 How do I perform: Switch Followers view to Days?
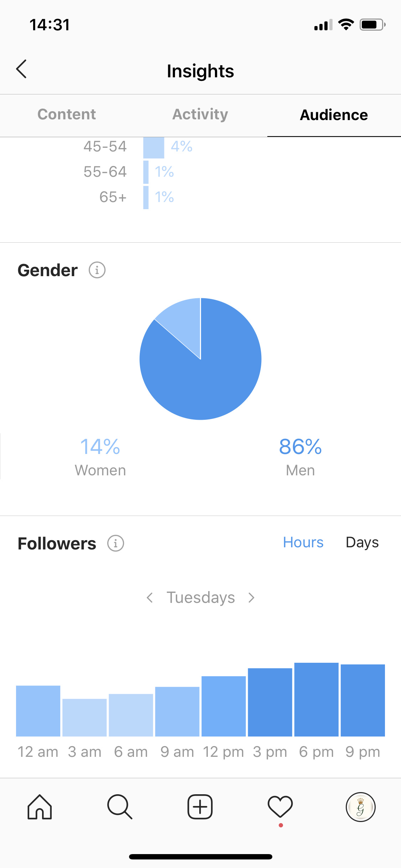tap(362, 543)
